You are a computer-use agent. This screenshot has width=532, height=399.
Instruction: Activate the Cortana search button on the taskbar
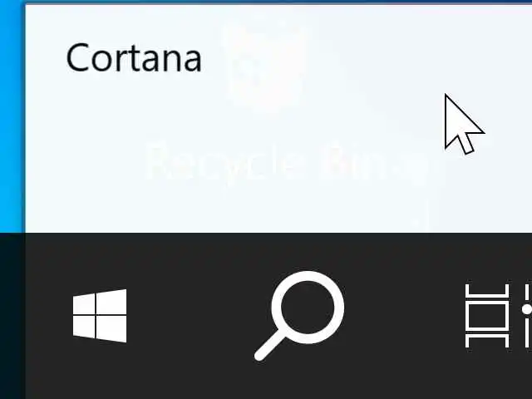tap(299, 316)
